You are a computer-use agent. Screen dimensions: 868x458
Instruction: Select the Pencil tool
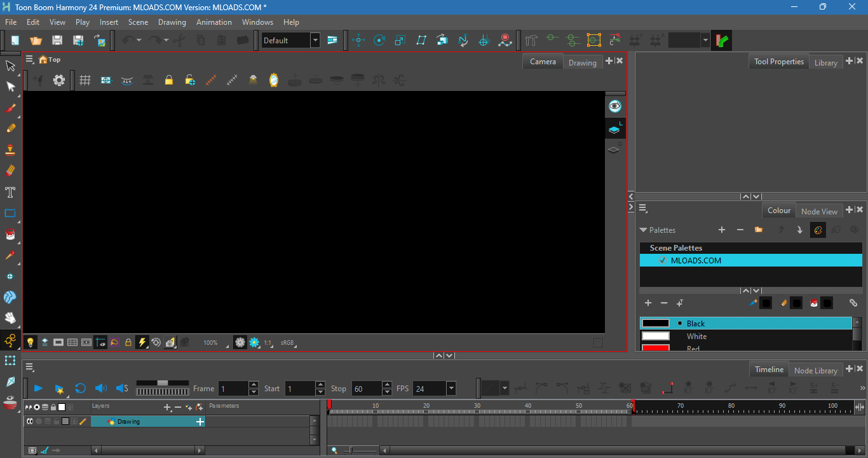11,128
